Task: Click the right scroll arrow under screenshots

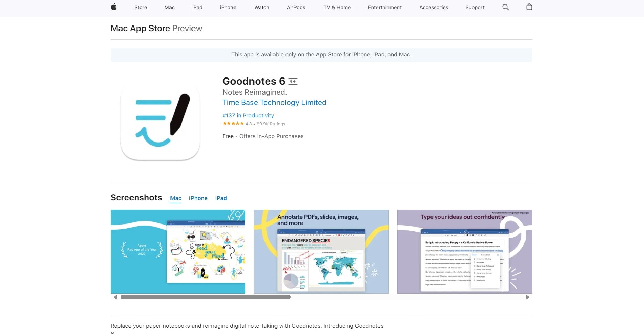Action: click(x=527, y=297)
